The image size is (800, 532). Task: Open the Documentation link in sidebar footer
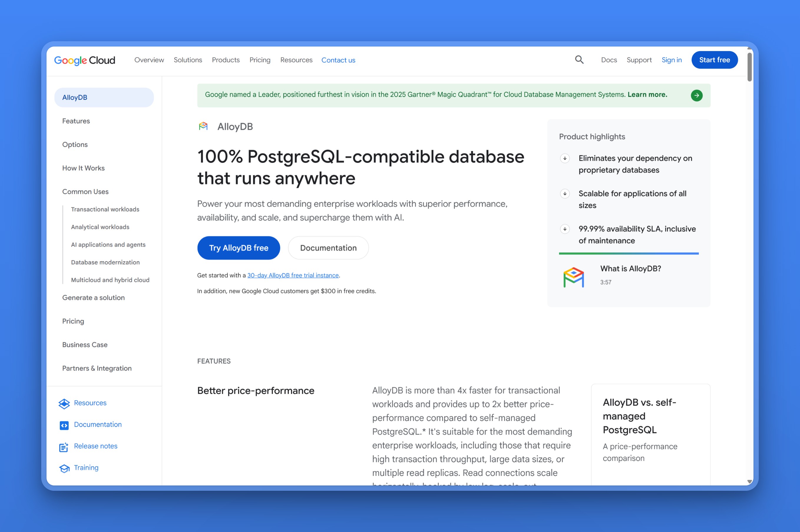[x=98, y=424]
